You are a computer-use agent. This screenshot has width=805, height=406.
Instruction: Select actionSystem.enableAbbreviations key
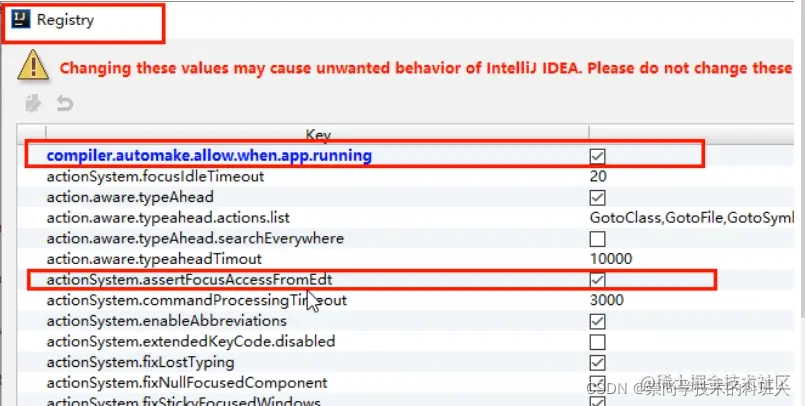click(x=166, y=321)
